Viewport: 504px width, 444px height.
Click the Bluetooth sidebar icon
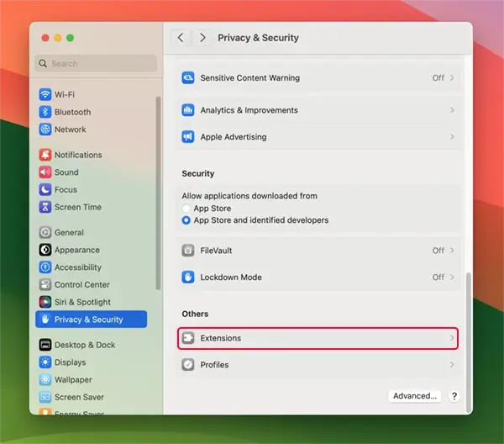45,112
